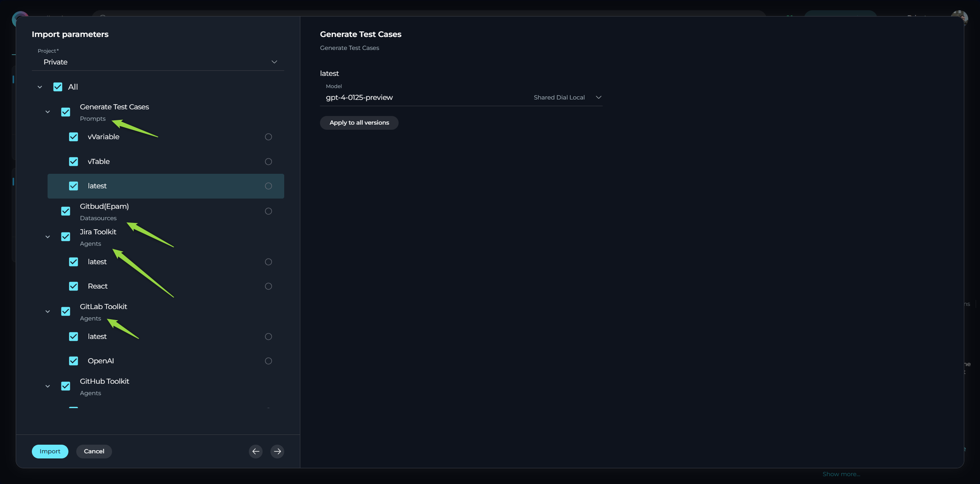Select radio button for Jira Toolkit latest

(268, 262)
